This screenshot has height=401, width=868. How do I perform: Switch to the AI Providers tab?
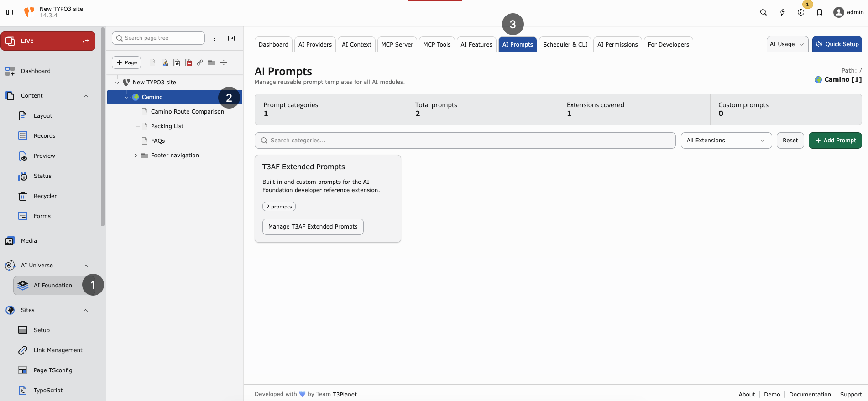point(315,44)
